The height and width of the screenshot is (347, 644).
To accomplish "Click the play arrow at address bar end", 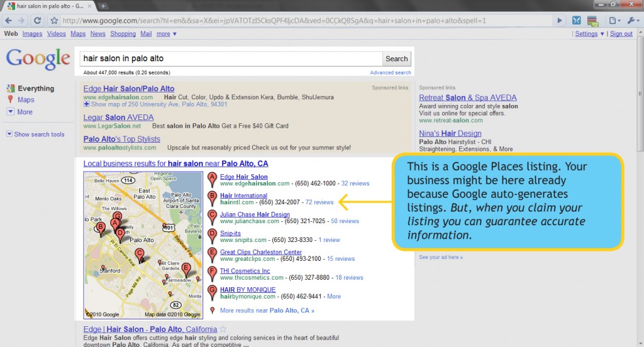I will (x=559, y=21).
